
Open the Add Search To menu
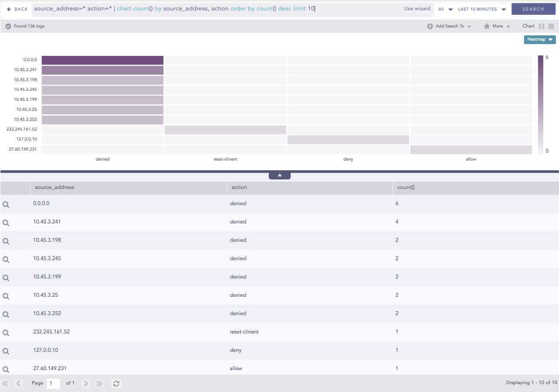[x=451, y=26]
